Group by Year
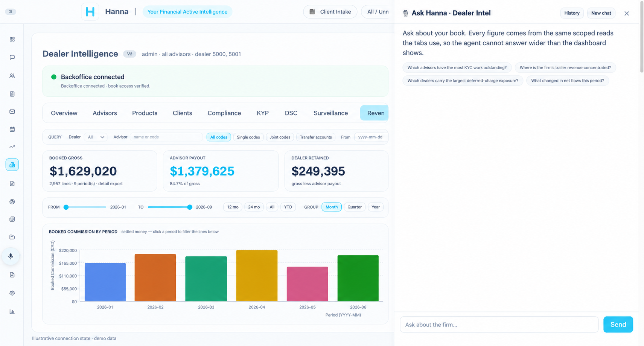This screenshot has height=346, width=644. 376,207
